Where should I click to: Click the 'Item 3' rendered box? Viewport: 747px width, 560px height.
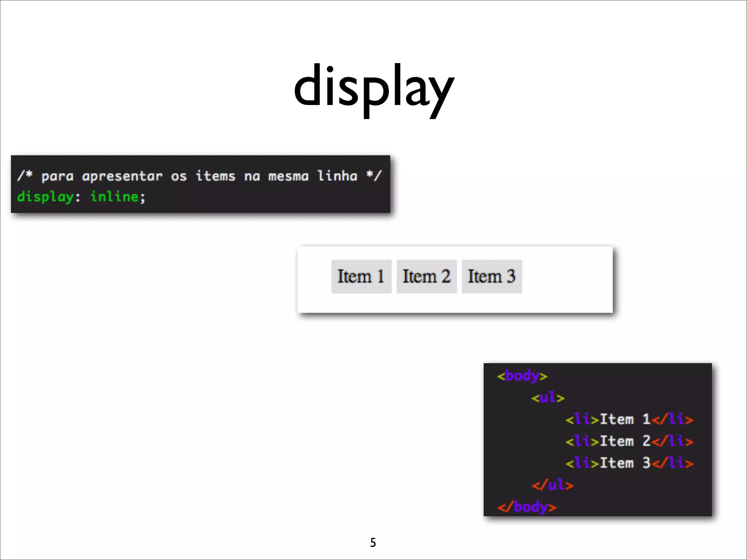pos(492,276)
